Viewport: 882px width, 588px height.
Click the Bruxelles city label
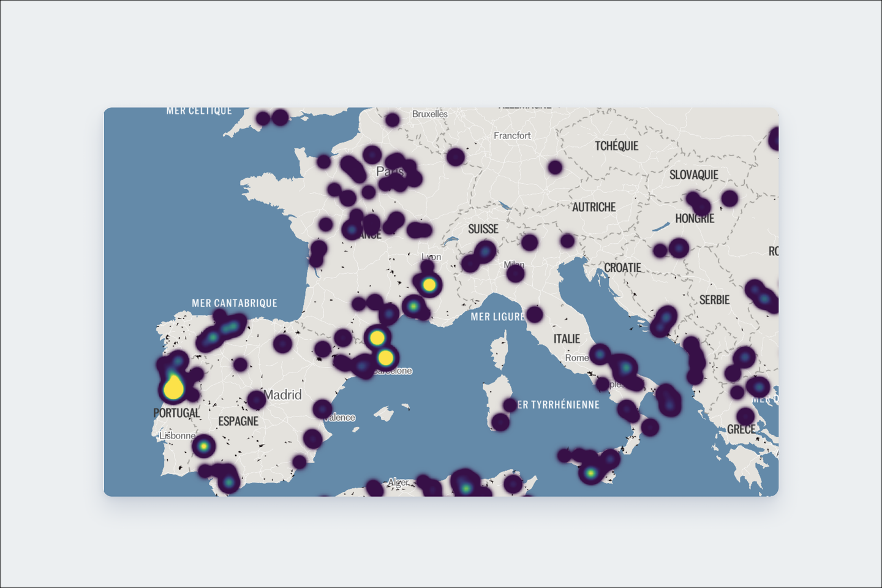[x=430, y=114]
